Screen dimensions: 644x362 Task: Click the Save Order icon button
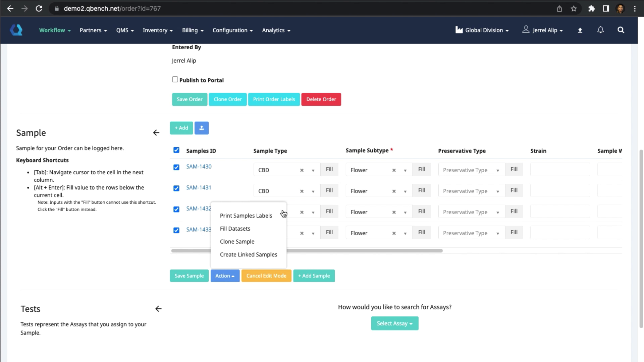click(x=190, y=99)
